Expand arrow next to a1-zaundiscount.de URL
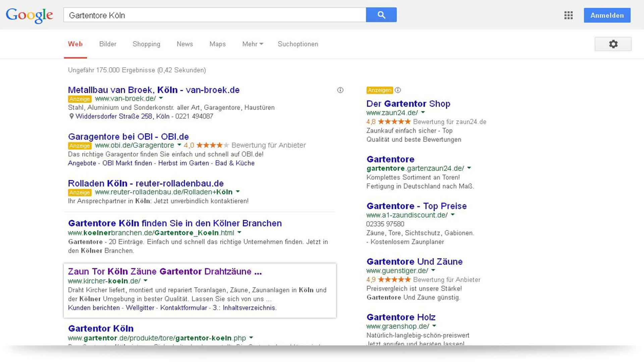 (452, 215)
